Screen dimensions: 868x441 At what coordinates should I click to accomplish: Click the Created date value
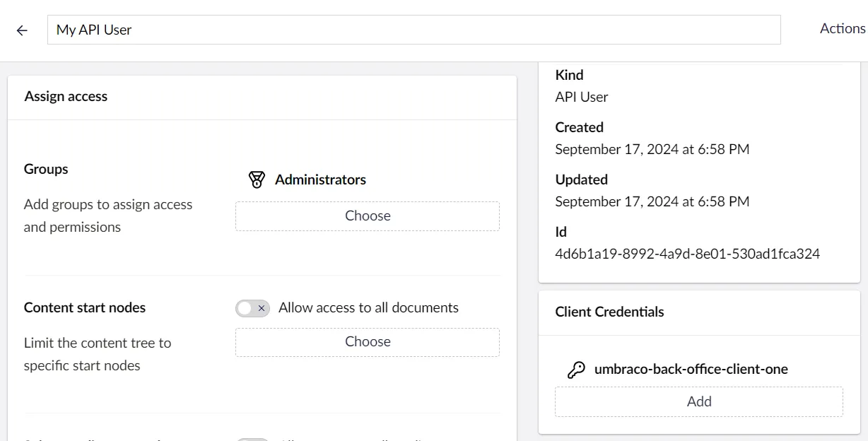point(652,149)
